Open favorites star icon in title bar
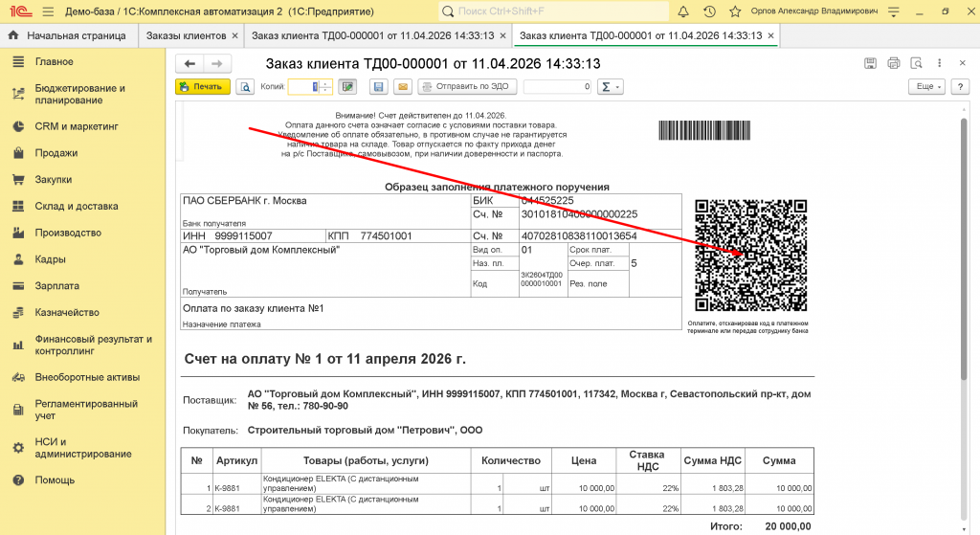The height and width of the screenshot is (535, 980). (734, 11)
